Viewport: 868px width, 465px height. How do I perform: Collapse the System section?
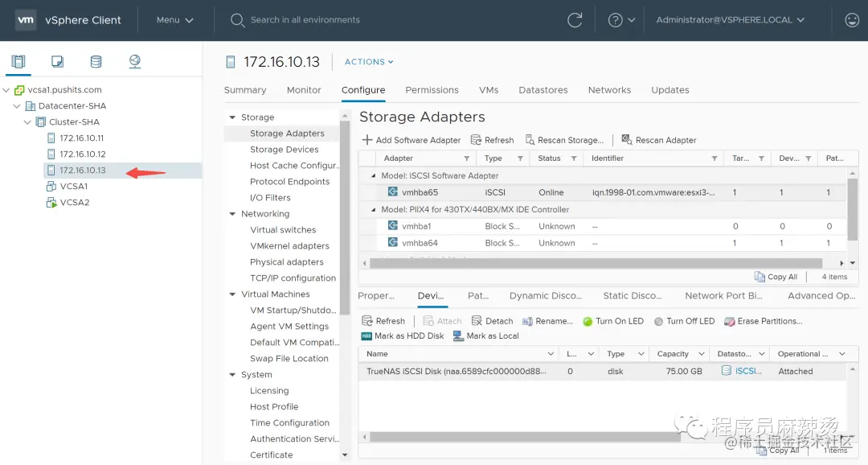pyautogui.click(x=232, y=375)
